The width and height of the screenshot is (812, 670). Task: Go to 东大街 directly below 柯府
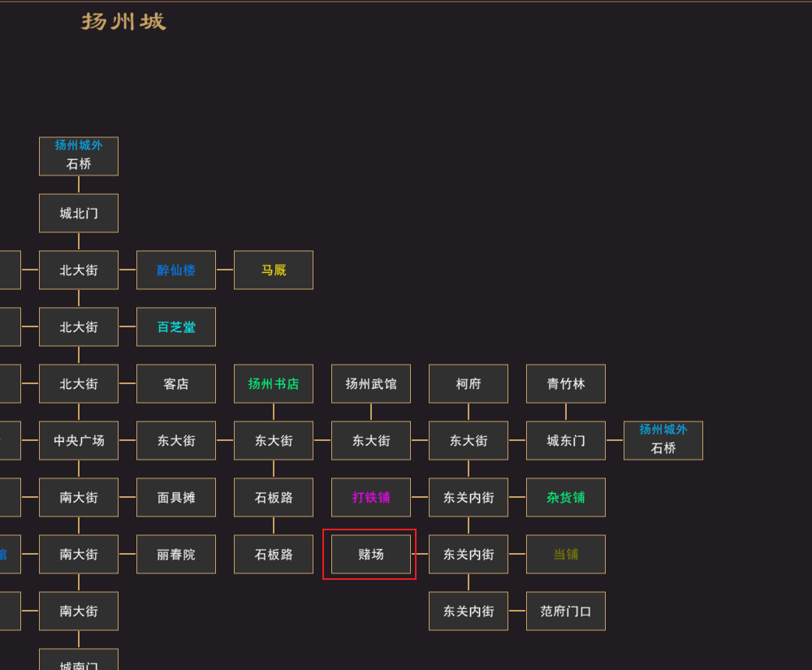(469, 441)
